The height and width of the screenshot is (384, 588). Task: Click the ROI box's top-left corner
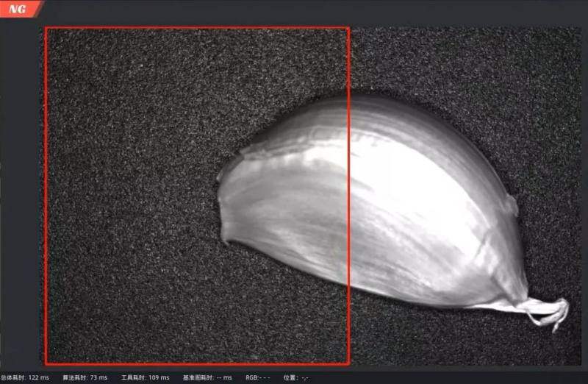tap(46, 28)
